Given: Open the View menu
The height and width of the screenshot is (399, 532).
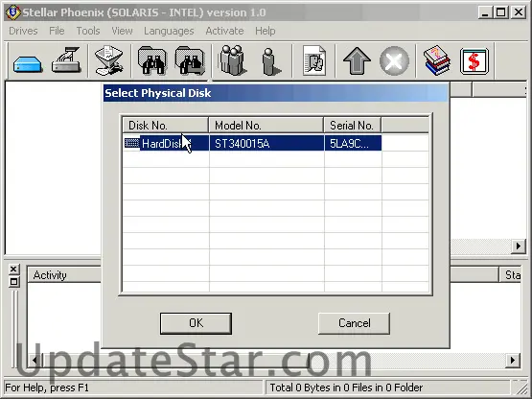Looking at the screenshot, I should point(122,31).
